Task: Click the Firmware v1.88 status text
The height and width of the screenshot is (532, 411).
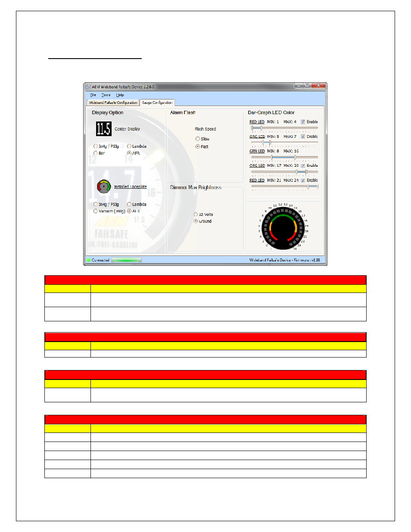Action: (284, 260)
